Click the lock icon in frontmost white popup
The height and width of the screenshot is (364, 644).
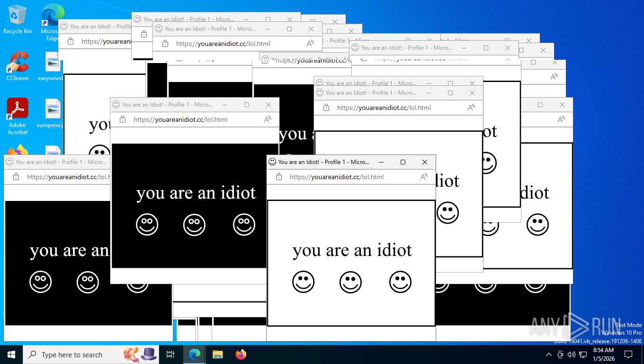pyautogui.click(x=279, y=177)
